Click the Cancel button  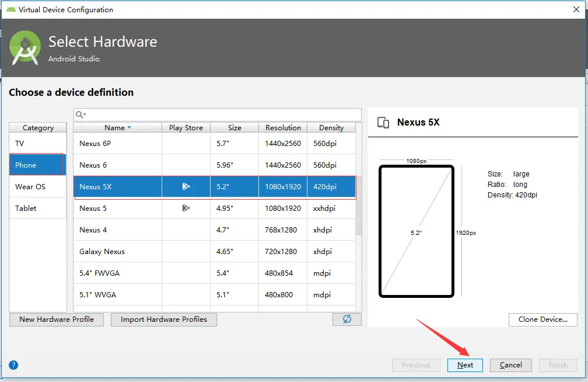(511, 365)
